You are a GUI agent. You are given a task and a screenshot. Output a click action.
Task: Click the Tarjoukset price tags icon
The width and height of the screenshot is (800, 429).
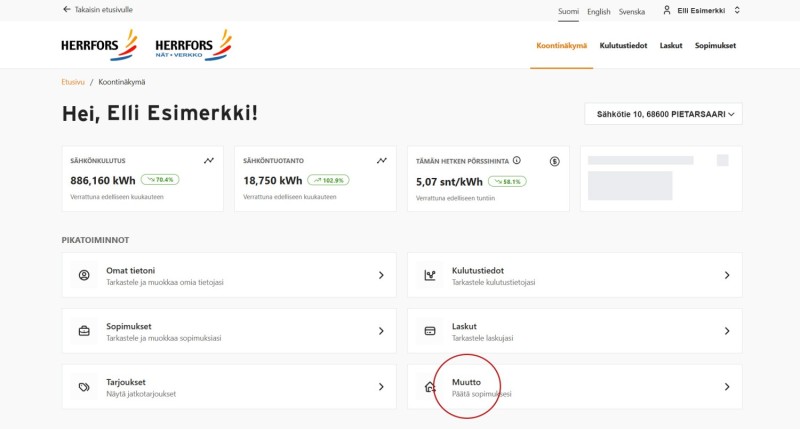click(84, 387)
